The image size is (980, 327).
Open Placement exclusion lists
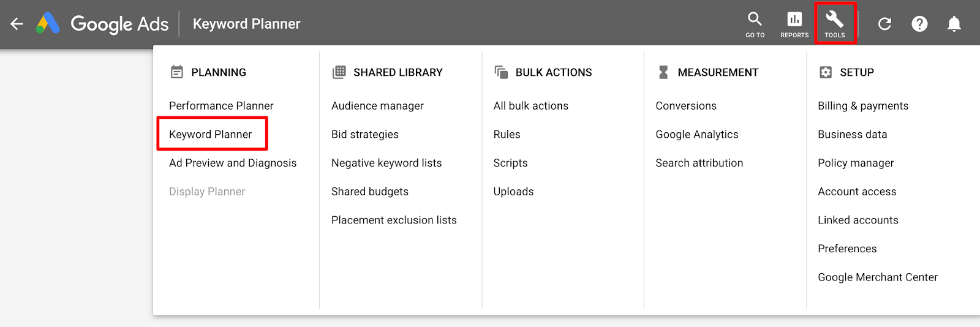394,220
